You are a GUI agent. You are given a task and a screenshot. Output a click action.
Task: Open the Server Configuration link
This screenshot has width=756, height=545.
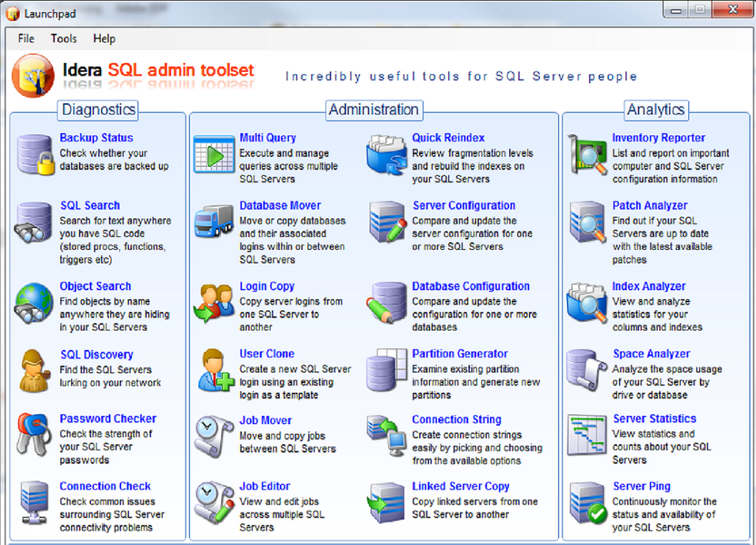pyautogui.click(x=464, y=206)
